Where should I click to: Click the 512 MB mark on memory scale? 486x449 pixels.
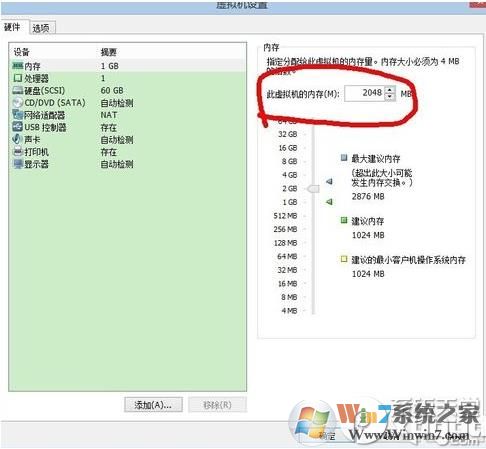285,216
